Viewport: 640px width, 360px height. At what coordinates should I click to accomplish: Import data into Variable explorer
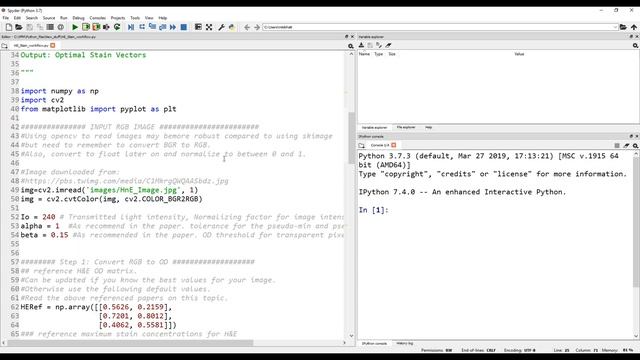[x=362, y=45]
